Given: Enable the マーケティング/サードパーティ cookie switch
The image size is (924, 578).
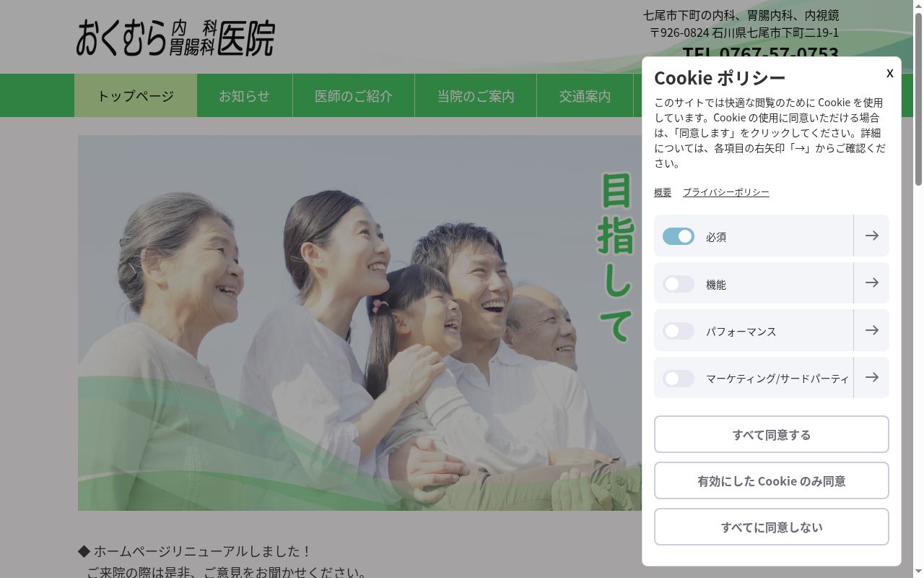Looking at the screenshot, I should pos(679,379).
